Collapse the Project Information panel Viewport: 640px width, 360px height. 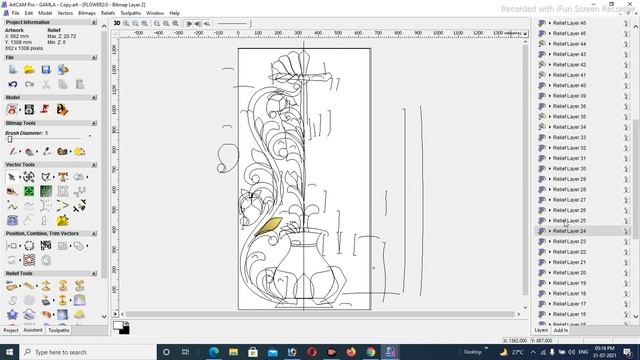coord(94,22)
